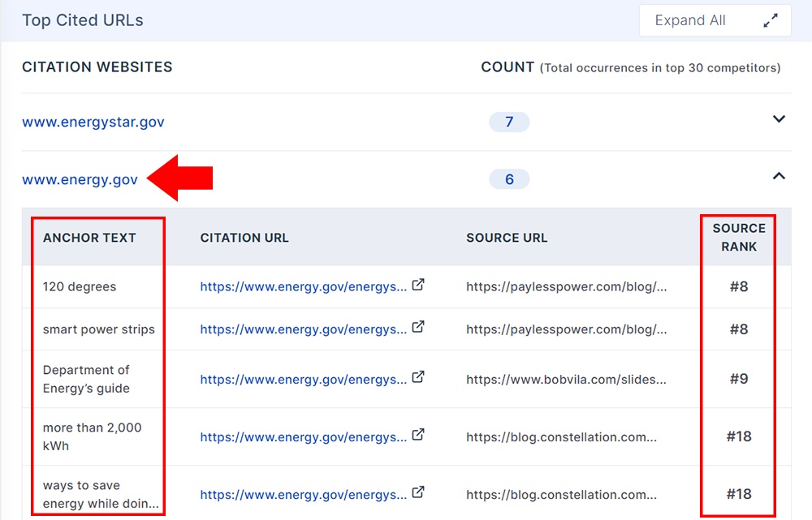Image resolution: width=812 pixels, height=520 pixels.
Task: Select the 'more than 2,000 kWh' anchor text
Action: click(x=93, y=436)
